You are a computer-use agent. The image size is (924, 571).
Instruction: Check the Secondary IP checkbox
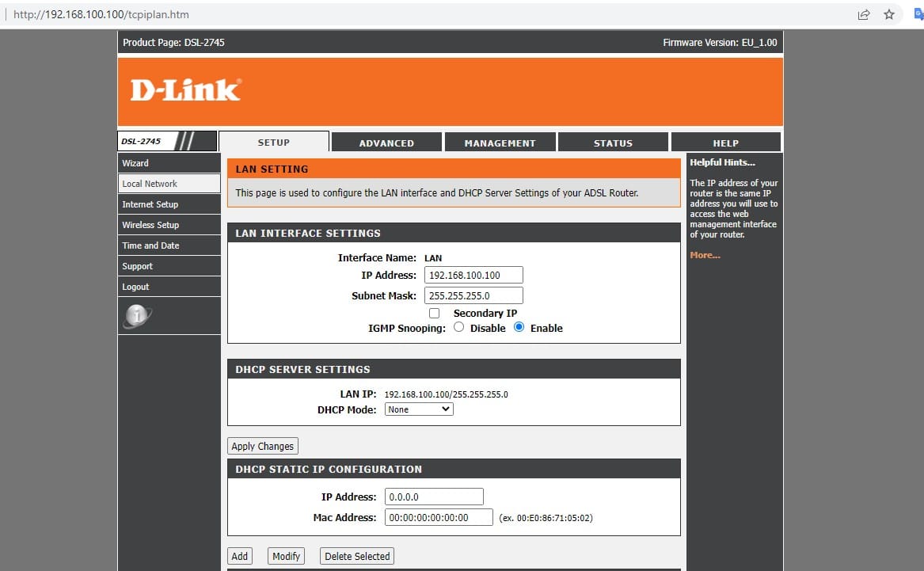point(434,313)
